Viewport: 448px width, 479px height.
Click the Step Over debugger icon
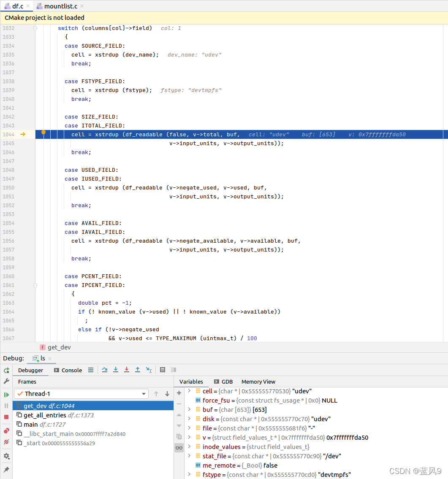(x=105, y=370)
